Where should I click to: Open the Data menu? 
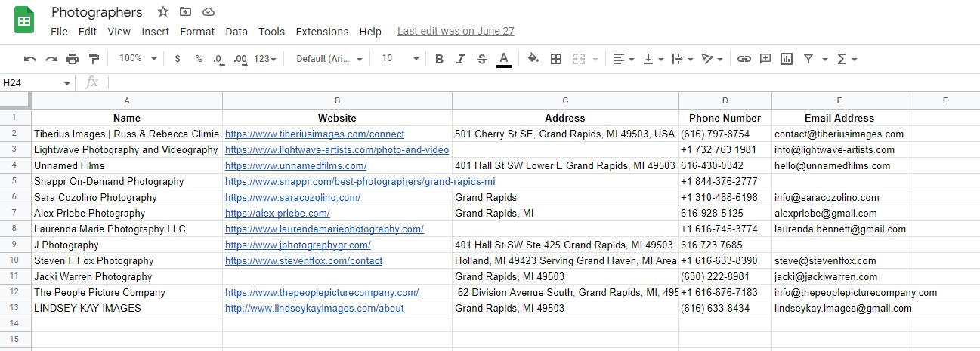pyautogui.click(x=236, y=32)
